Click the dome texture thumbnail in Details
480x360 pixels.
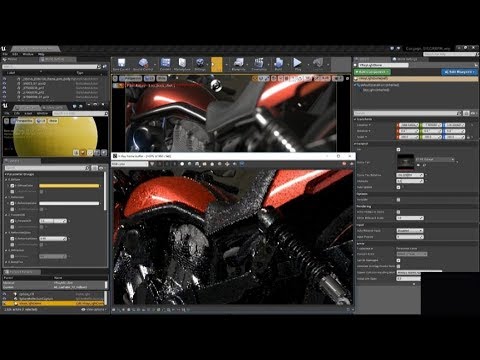(x=406, y=162)
